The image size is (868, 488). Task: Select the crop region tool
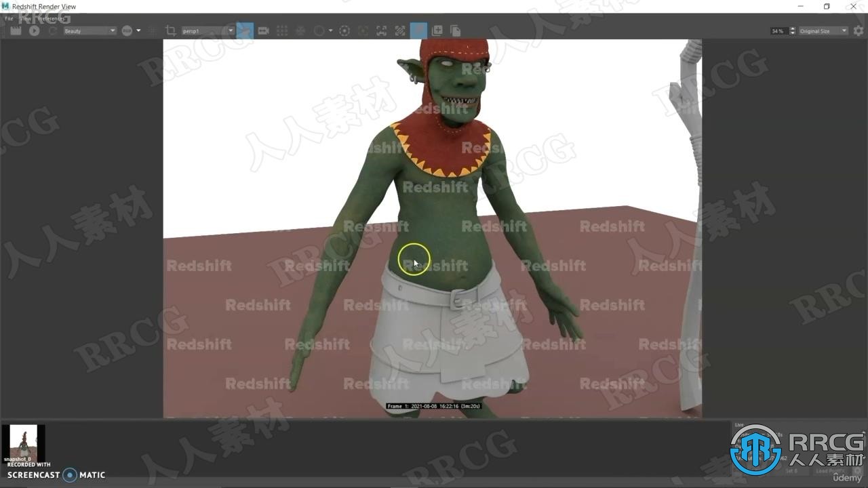click(170, 30)
